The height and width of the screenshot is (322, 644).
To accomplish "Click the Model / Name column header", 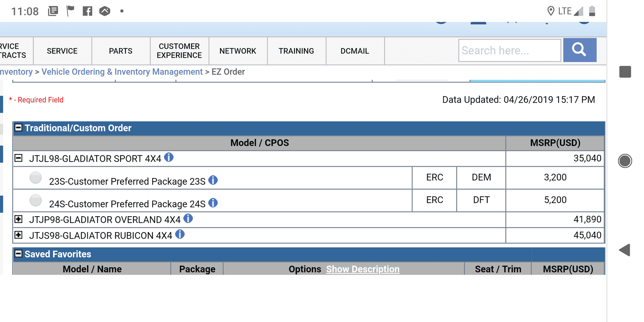I will coord(92,269).
